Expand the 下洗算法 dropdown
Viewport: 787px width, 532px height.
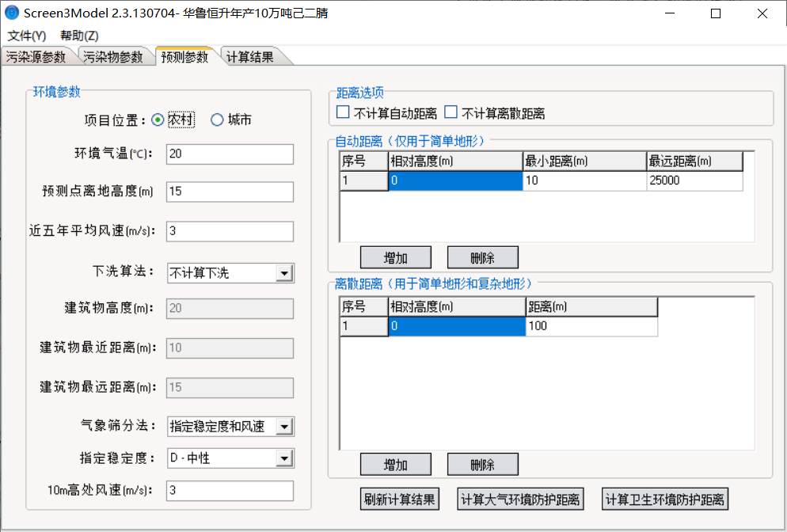tap(284, 273)
